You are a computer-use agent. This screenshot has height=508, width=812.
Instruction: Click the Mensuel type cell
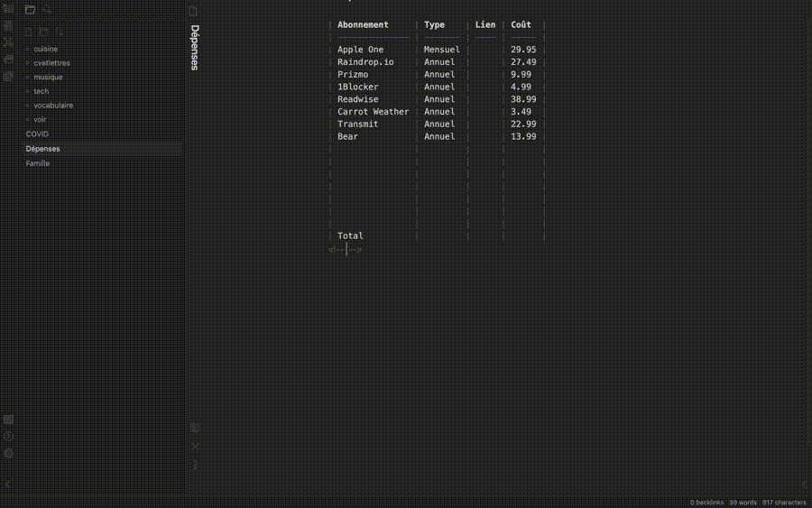click(442, 50)
